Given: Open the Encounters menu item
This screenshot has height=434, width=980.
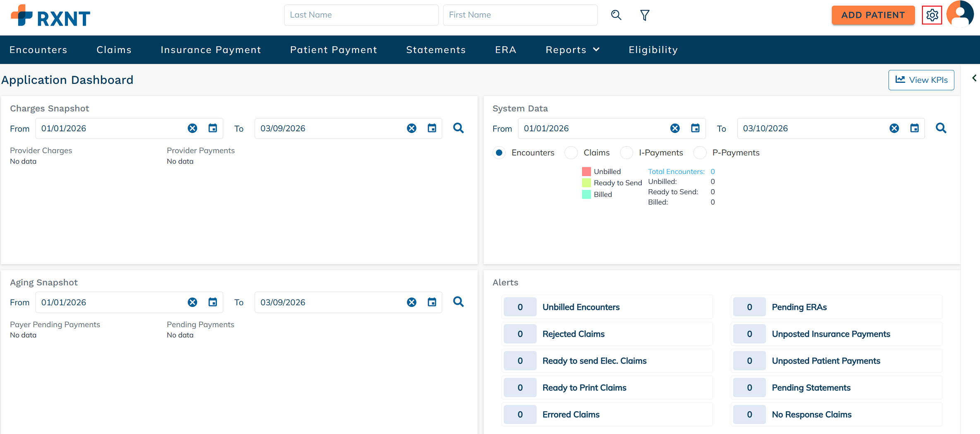Looking at the screenshot, I should (38, 50).
